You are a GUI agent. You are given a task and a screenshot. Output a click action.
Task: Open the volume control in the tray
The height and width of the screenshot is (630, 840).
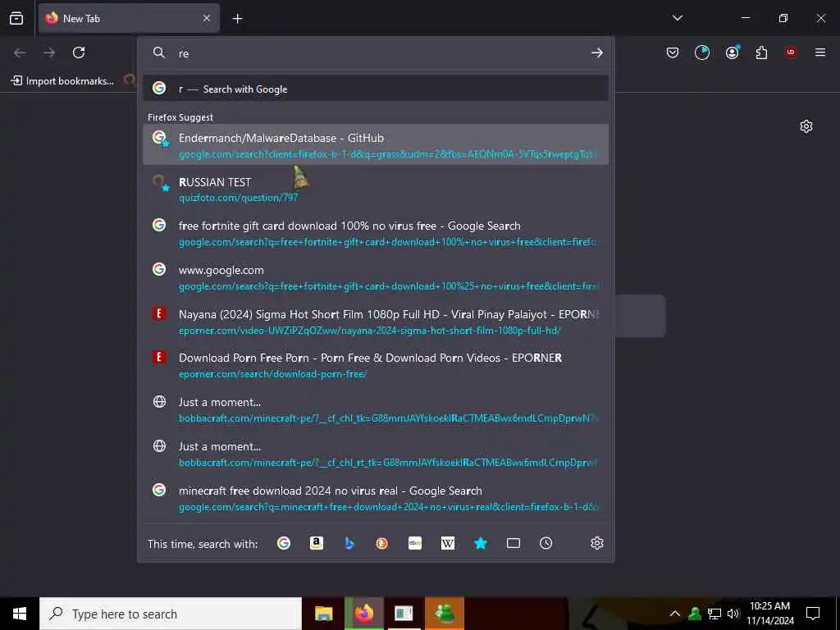[733, 614]
